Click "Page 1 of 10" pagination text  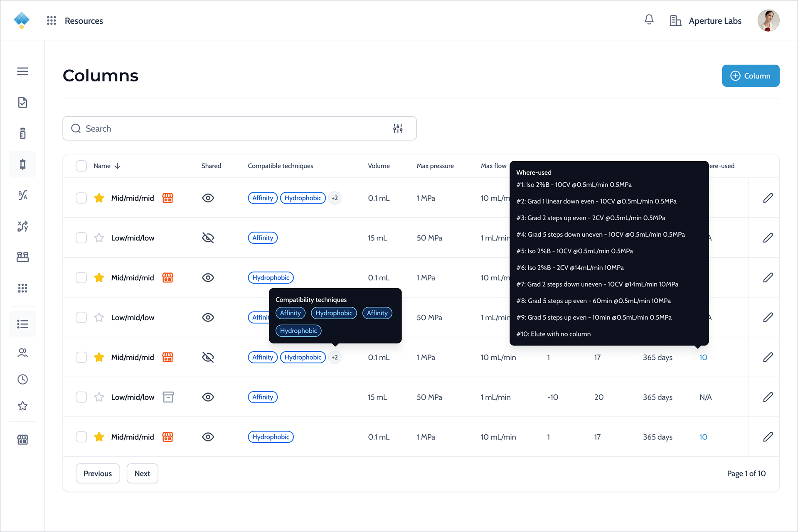(746, 473)
